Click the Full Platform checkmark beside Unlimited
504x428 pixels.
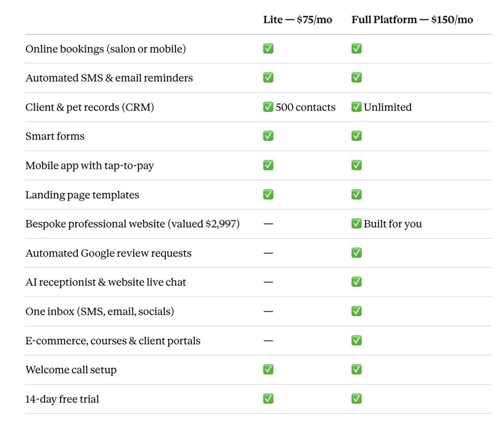[x=357, y=107]
